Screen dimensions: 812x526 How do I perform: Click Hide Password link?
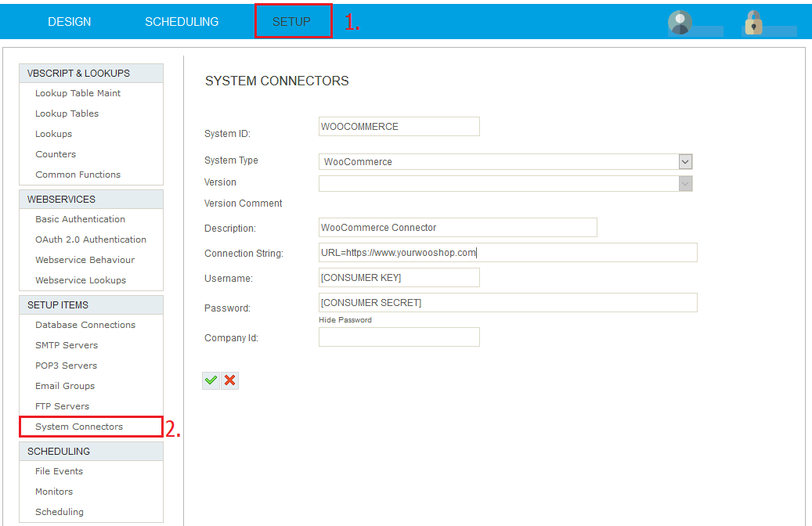345,320
